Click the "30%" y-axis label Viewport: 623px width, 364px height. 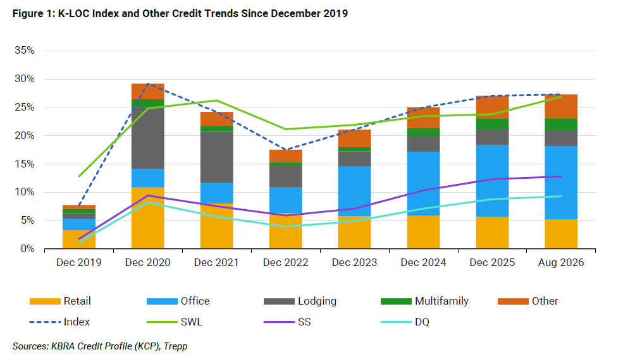click(25, 79)
